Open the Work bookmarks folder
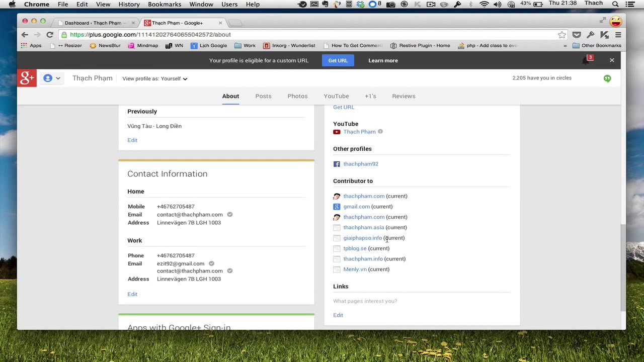 tap(245, 45)
